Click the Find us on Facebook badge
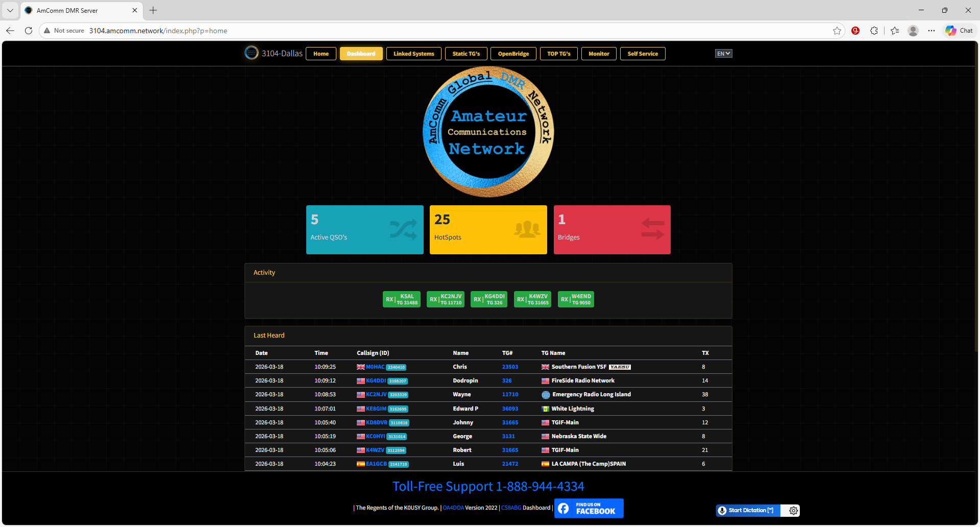 [x=589, y=509]
